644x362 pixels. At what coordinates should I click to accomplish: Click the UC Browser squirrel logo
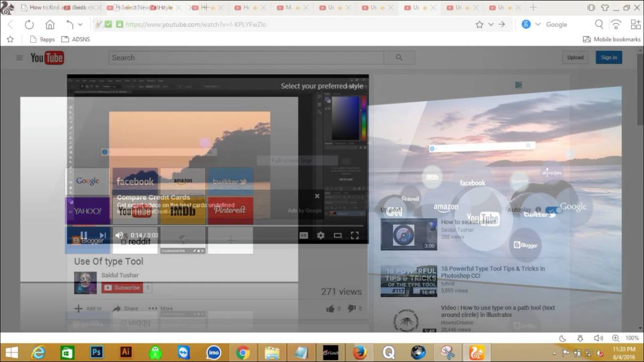coord(8,8)
